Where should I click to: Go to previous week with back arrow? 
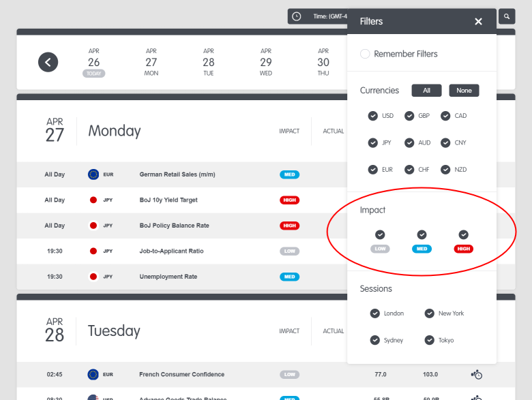[48, 62]
